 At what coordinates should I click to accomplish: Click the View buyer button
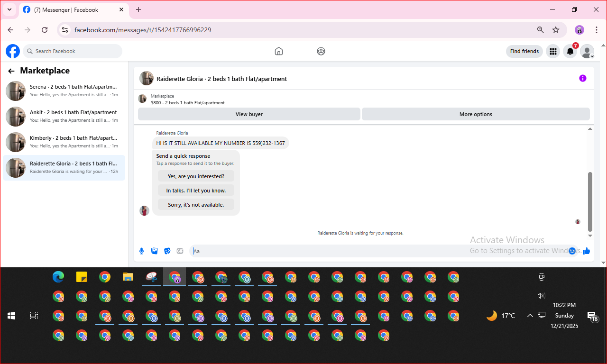[x=249, y=114]
